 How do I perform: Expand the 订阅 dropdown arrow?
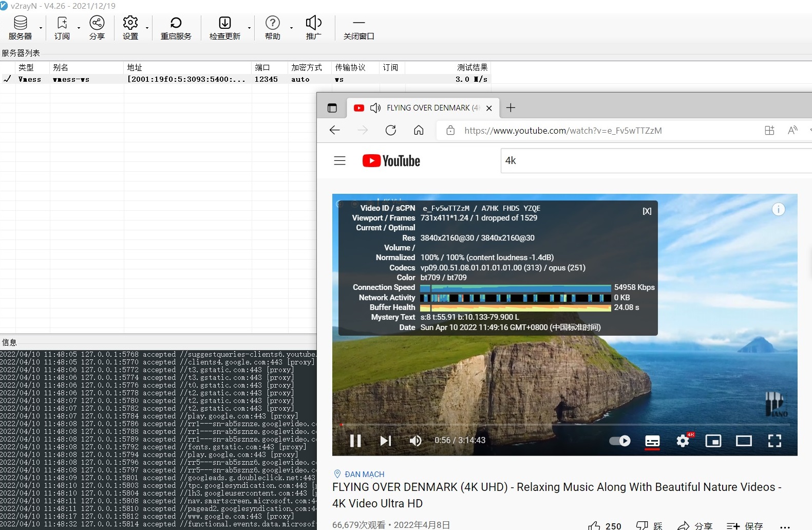[79, 28]
